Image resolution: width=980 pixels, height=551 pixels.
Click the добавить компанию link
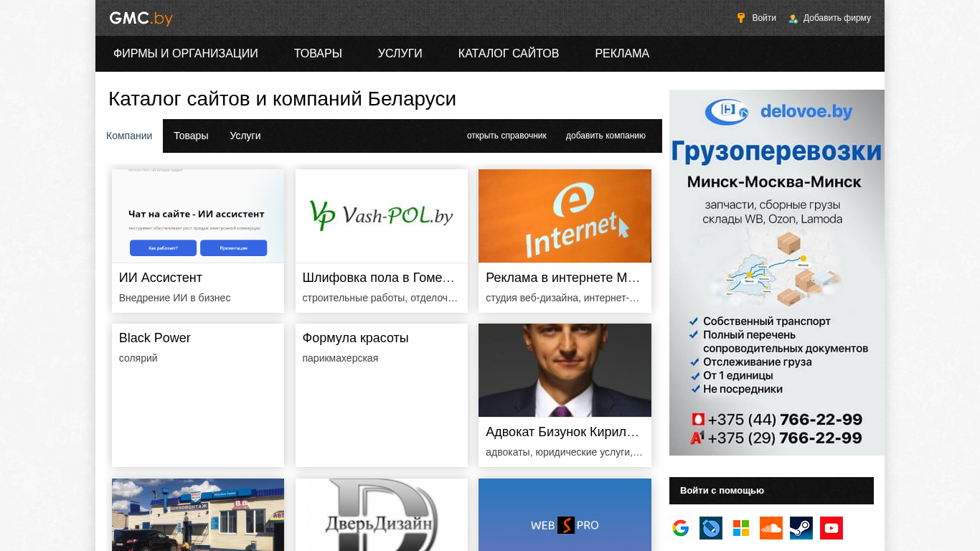coord(606,136)
